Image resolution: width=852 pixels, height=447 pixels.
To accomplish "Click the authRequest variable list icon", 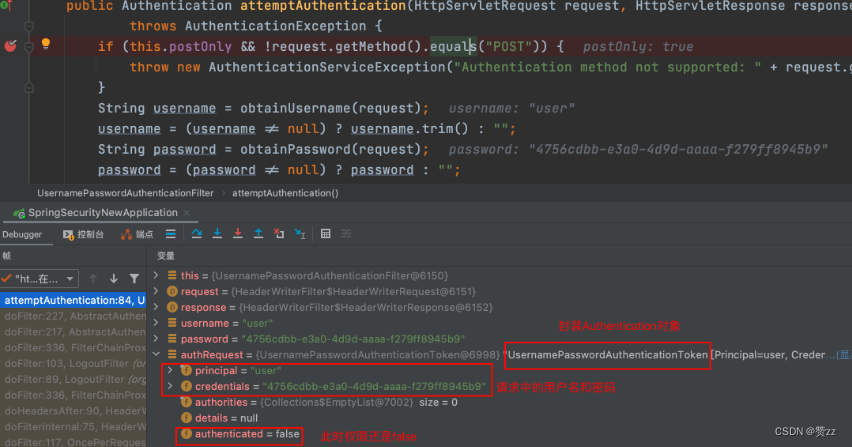I will 172,354.
